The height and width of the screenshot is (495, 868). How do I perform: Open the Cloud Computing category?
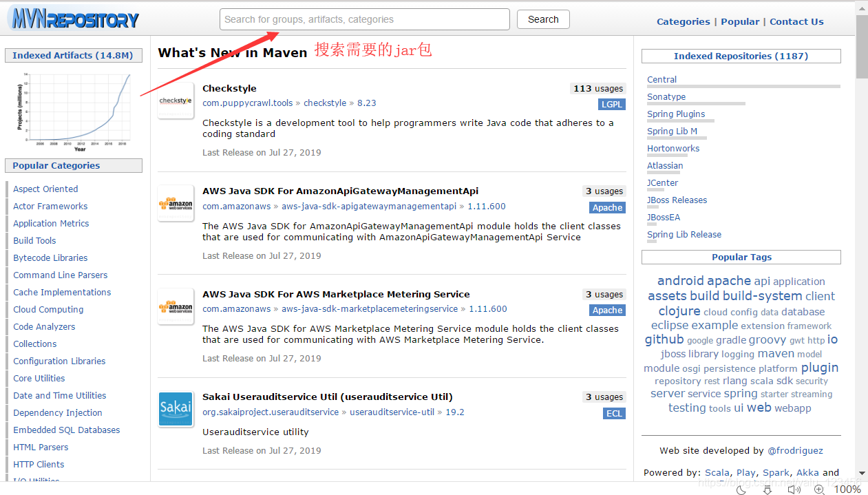pos(48,309)
